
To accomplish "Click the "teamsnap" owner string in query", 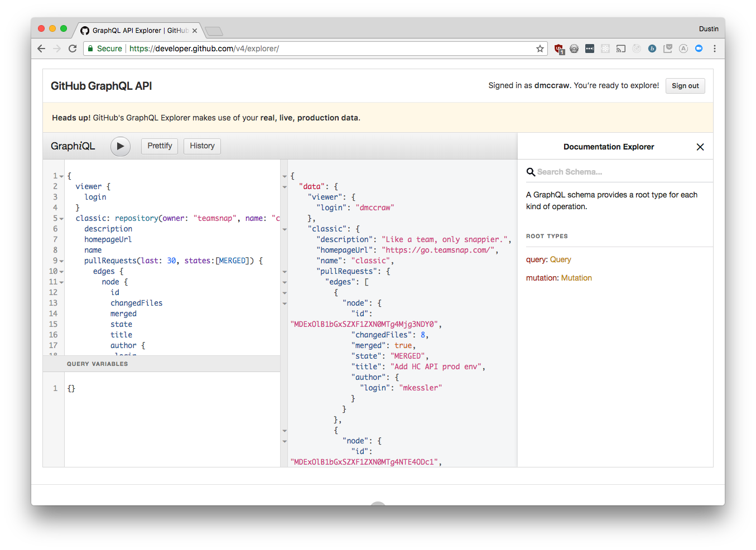I will tap(215, 218).
